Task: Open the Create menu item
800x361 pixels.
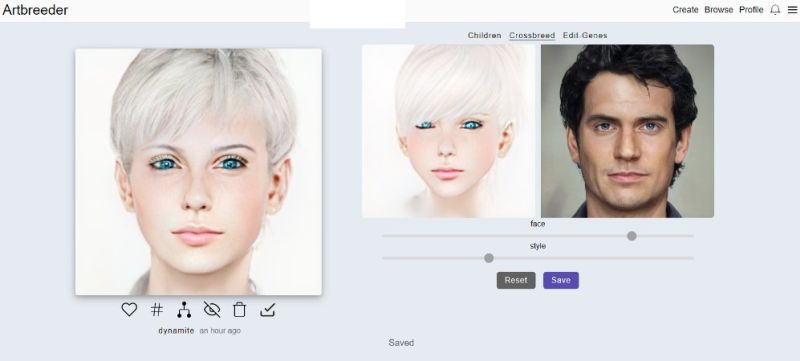Action: coord(685,10)
